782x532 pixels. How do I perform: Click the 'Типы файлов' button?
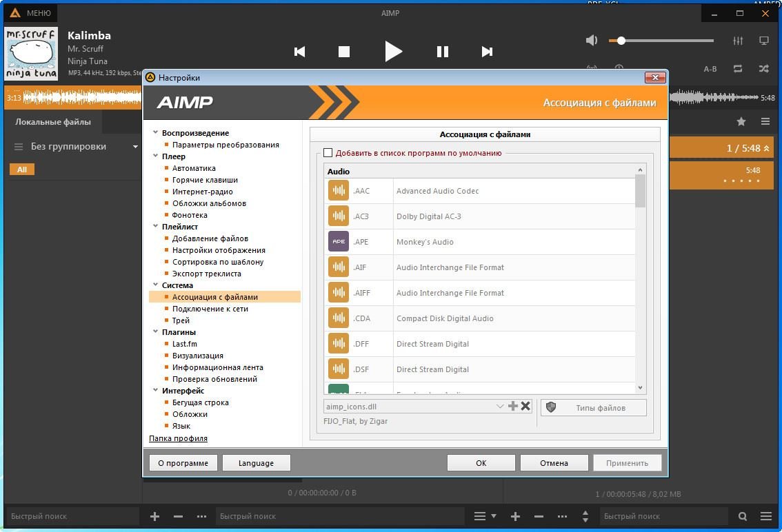pos(594,408)
